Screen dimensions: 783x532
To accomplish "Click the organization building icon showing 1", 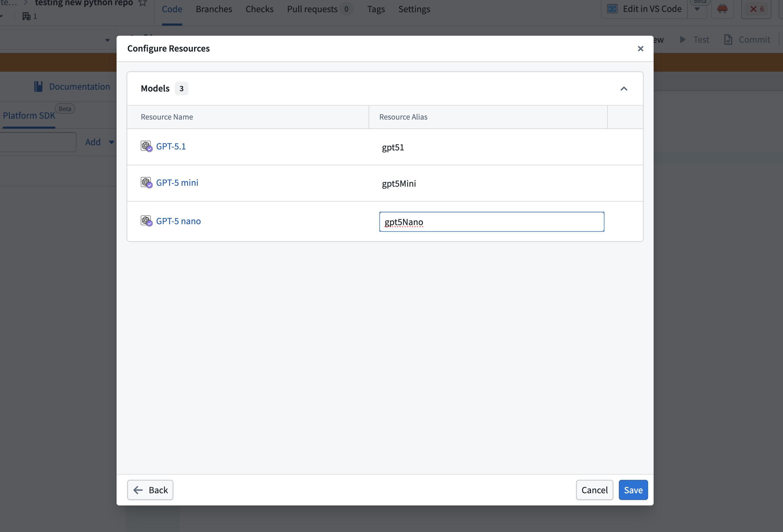I will [x=27, y=16].
